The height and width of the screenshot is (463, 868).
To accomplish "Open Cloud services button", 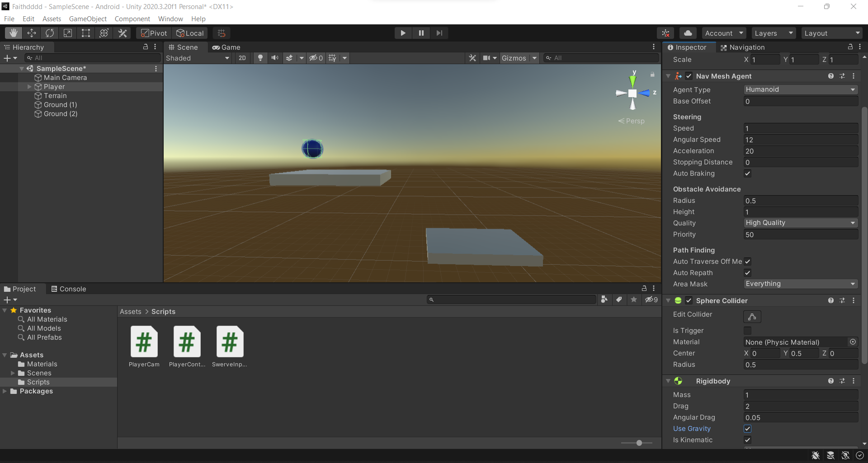I will (x=688, y=33).
